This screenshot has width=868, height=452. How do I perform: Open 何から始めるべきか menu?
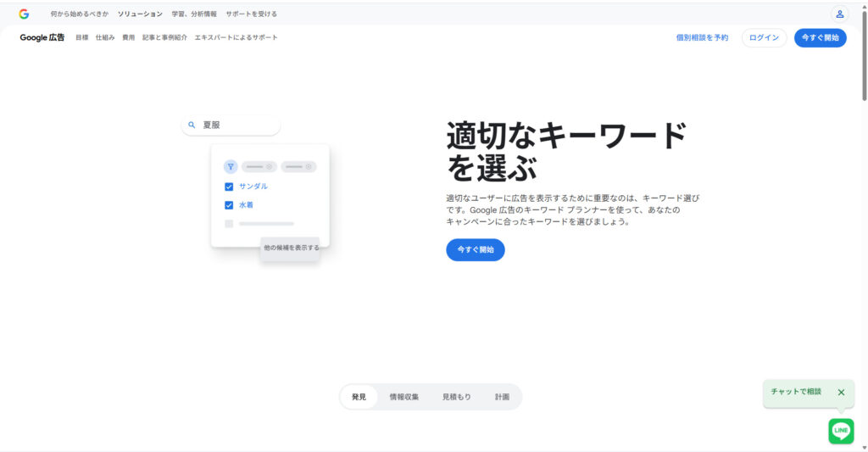pos(79,14)
